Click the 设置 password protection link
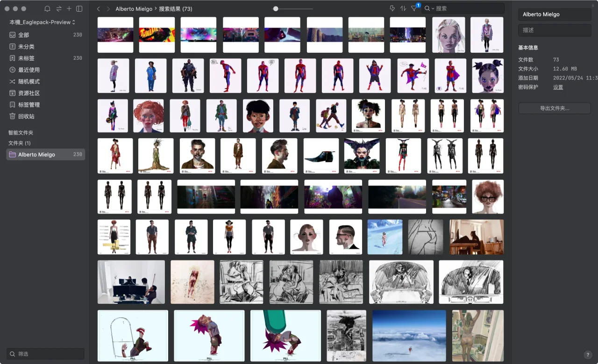Image resolution: width=598 pixels, height=364 pixels. [558, 87]
